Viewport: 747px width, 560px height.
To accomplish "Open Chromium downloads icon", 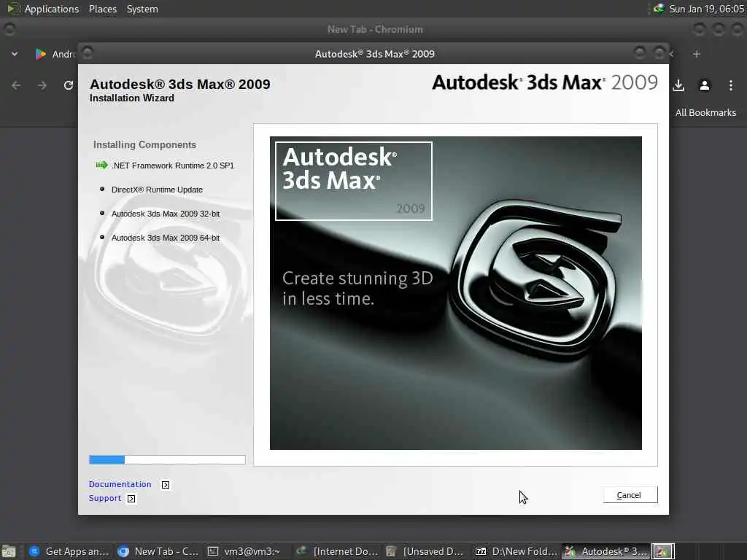I will pyautogui.click(x=678, y=85).
